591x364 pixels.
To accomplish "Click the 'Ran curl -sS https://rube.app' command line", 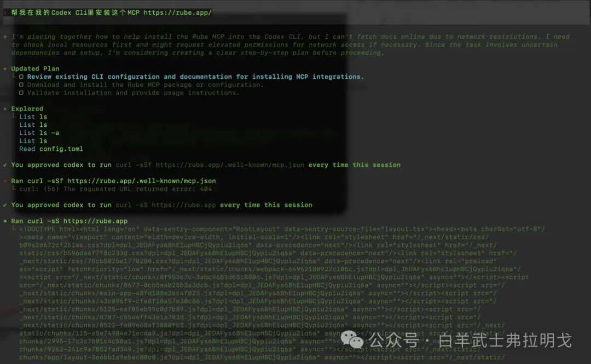I will (69, 221).
